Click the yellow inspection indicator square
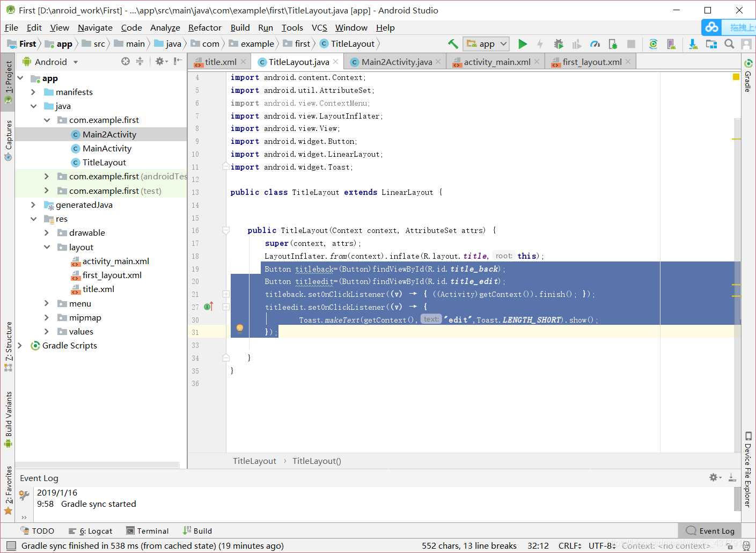This screenshot has height=553, width=756. pyautogui.click(x=736, y=77)
